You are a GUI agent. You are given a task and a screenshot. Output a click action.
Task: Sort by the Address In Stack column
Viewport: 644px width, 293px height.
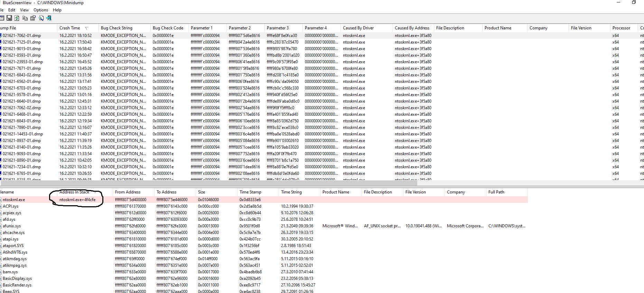click(x=74, y=192)
